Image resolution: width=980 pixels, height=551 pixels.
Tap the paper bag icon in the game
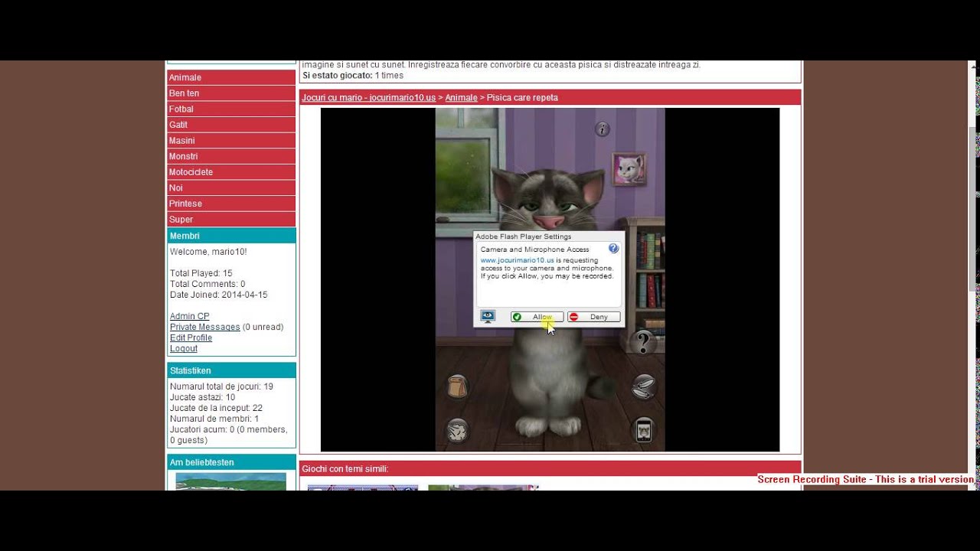(457, 386)
